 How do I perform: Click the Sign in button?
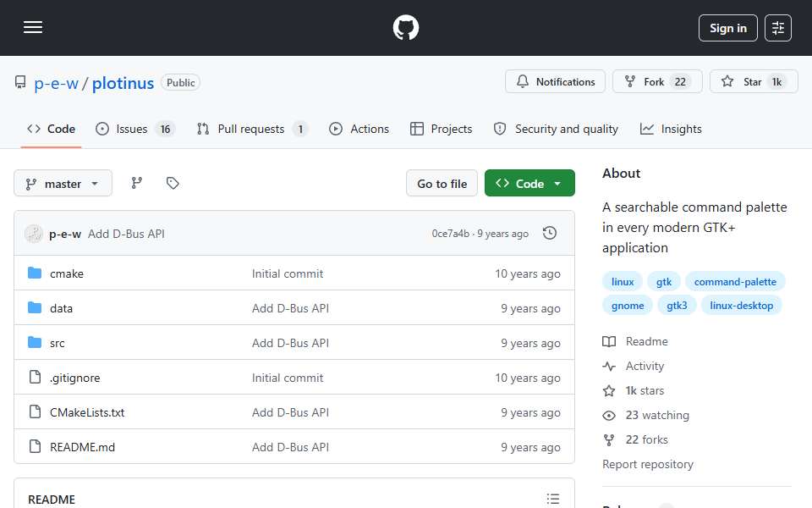pyautogui.click(x=727, y=28)
